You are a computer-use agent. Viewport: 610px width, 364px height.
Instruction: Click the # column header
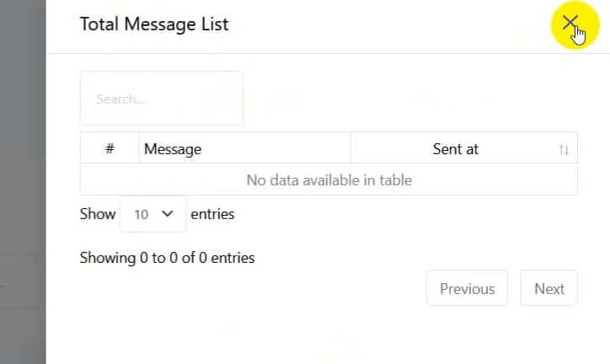110,149
